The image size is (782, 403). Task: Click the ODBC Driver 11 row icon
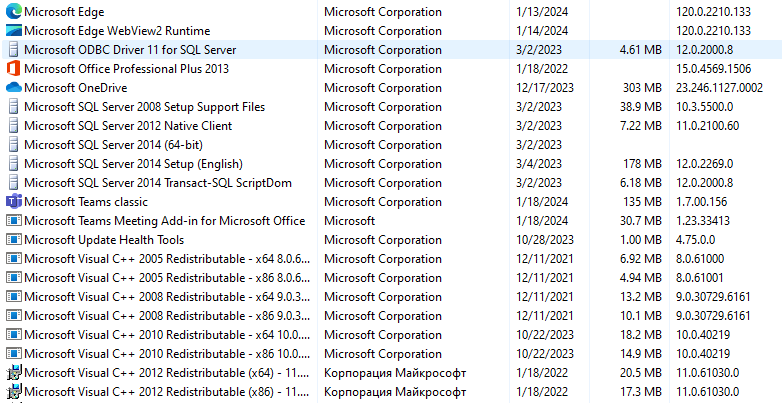click(13, 49)
